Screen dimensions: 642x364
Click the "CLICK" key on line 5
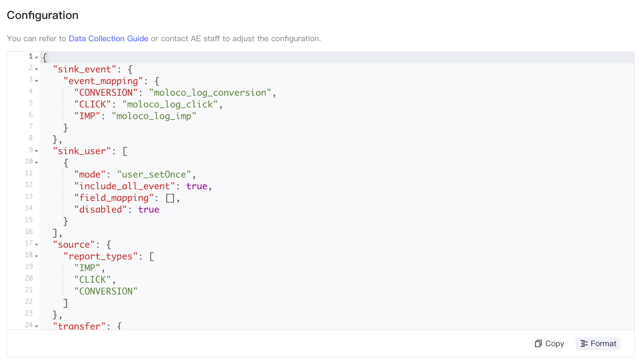pyautogui.click(x=92, y=104)
